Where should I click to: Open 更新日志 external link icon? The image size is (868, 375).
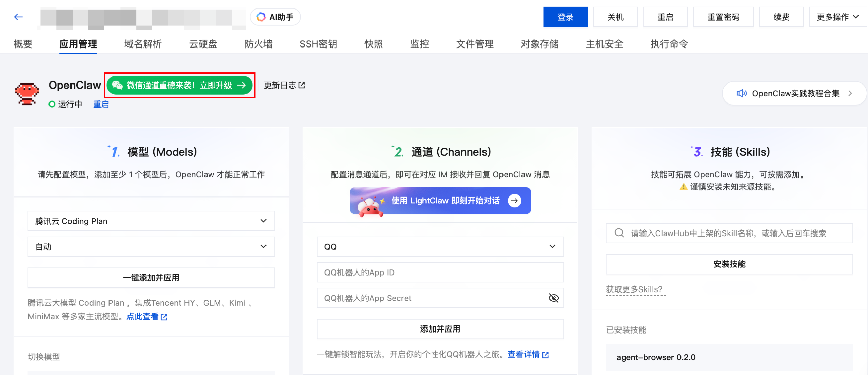(302, 85)
